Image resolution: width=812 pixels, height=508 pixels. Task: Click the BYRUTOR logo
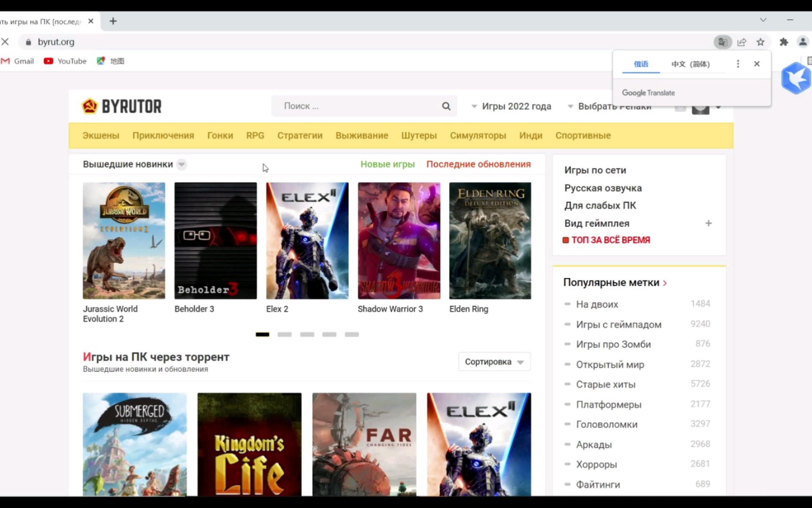point(122,106)
